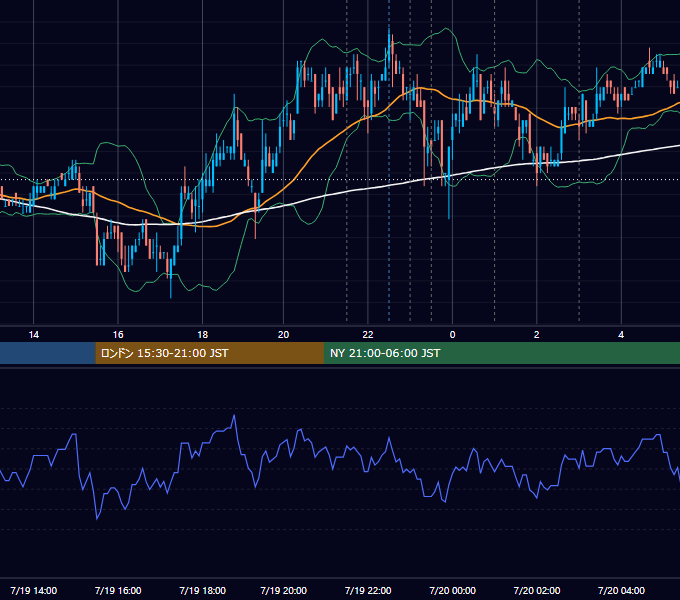Click the 7/19 14:00 timestamp label
Viewport: 680px width, 600px height.
click(x=33, y=590)
